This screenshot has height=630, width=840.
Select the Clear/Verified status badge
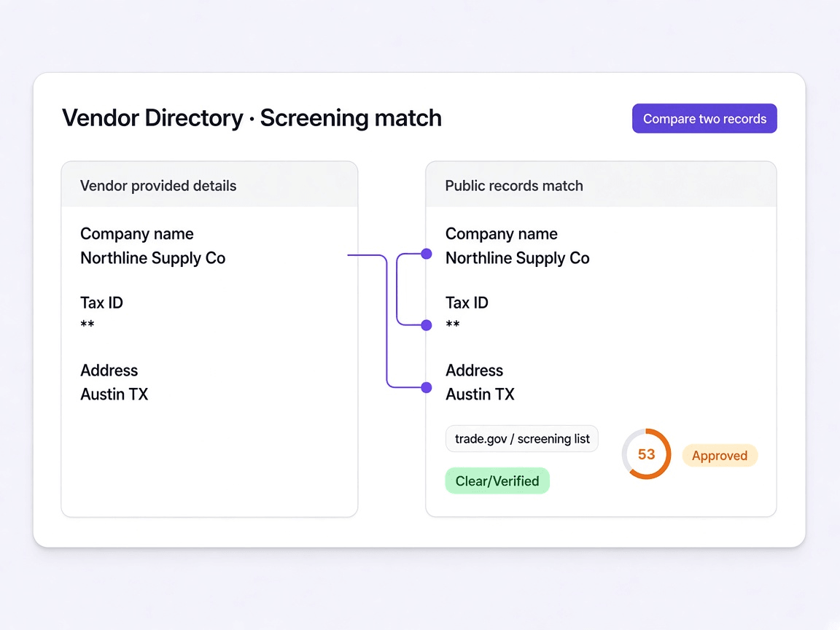coord(497,481)
